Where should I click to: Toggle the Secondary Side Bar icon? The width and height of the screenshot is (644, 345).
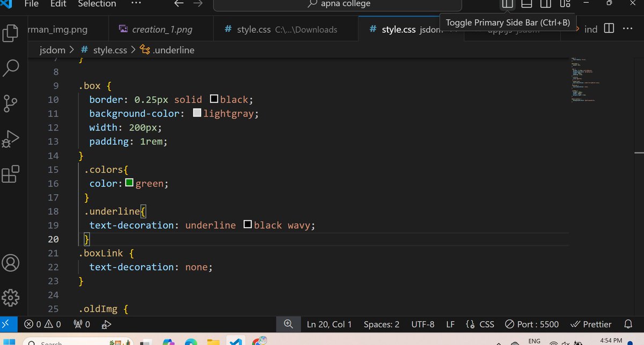pyautogui.click(x=545, y=4)
